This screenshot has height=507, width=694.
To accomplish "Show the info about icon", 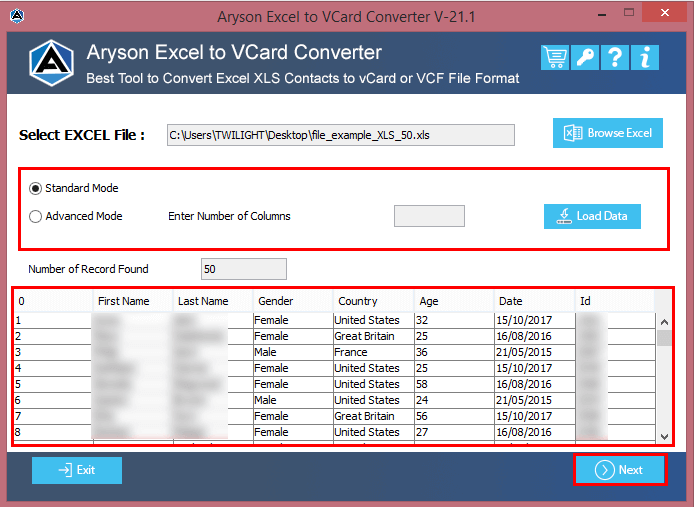I will click(x=645, y=58).
